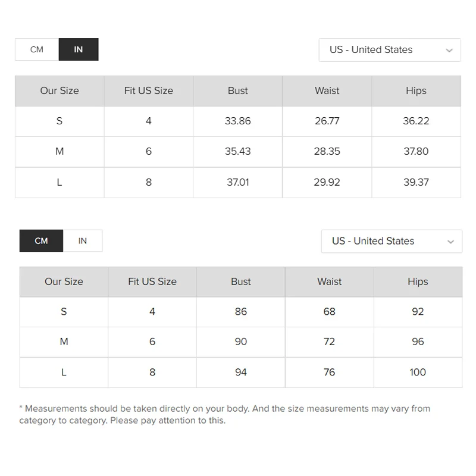476x476 pixels.
Task: Click top table Fit US Size header
Action: click(149, 91)
